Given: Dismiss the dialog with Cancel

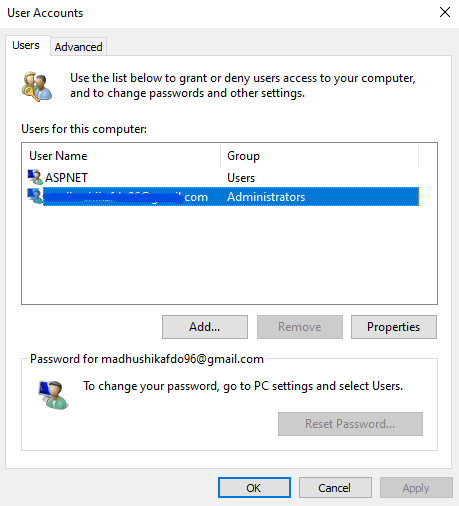Looking at the screenshot, I should 335,488.
